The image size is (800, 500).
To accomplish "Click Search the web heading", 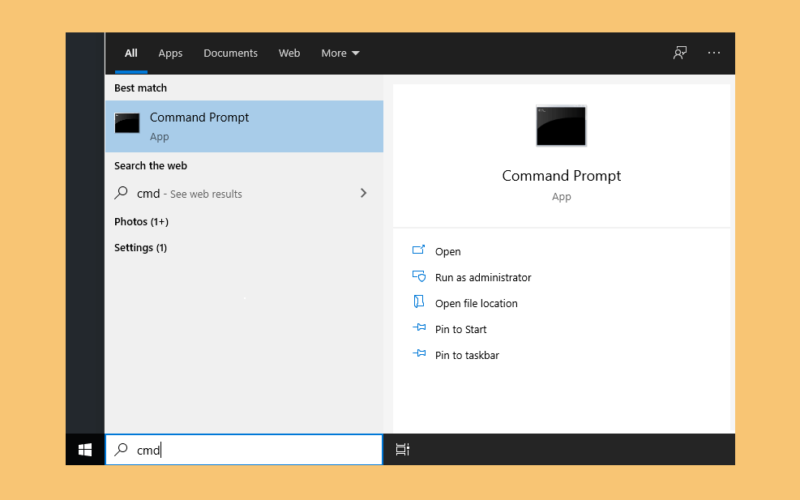I will 151,166.
